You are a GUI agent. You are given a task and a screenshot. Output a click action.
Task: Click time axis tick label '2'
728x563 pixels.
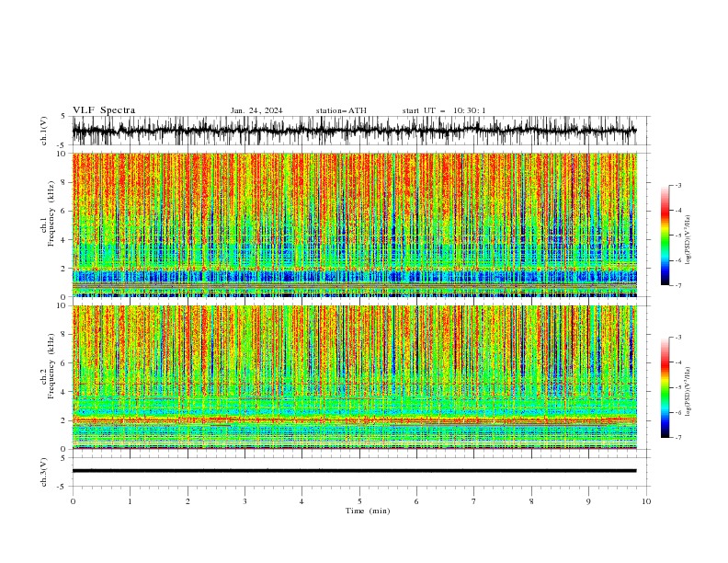click(188, 501)
